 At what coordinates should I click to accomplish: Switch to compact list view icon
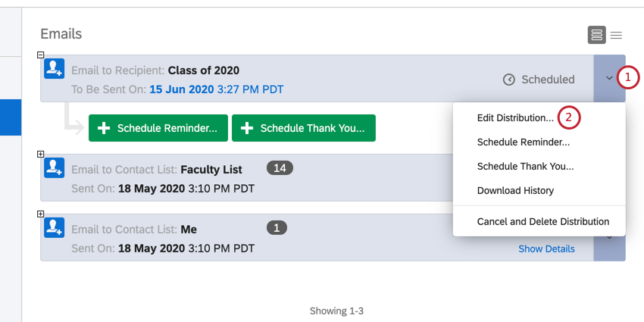(x=617, y=35)
